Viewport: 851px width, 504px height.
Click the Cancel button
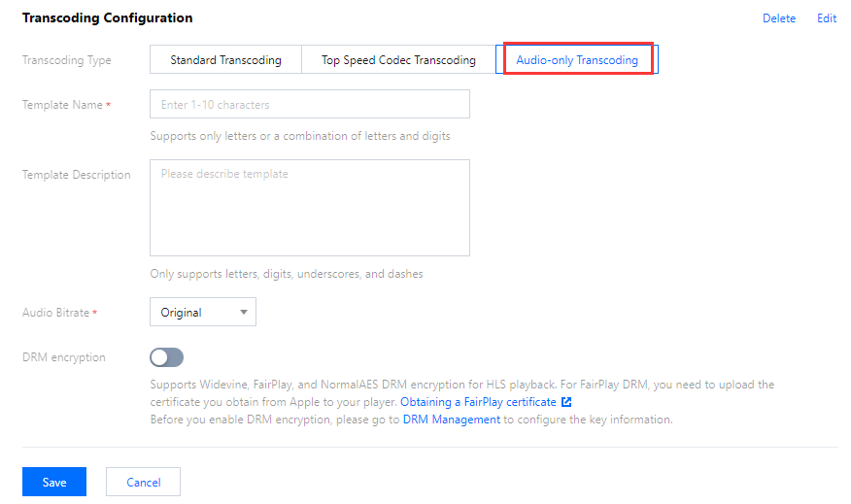coord(143,483)
